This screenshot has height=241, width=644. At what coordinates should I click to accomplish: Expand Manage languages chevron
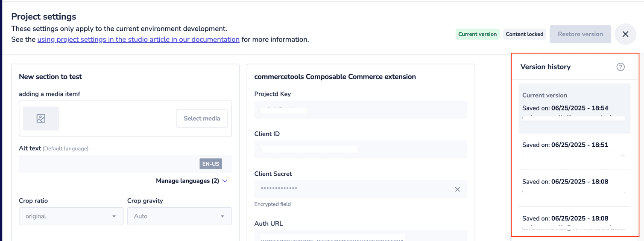pyautogui.click(x=225, y=181)
